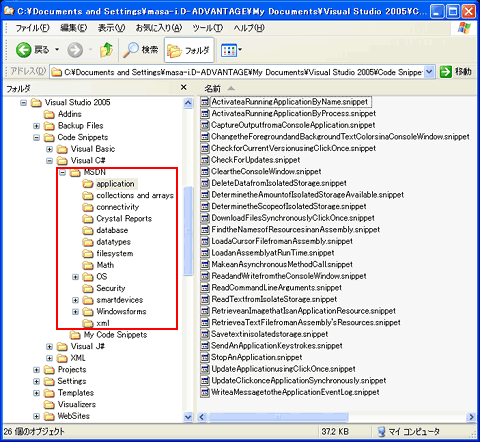The width and height of the screenshot is (480, 442).
Task: Click the folder tree scrollbar down arrow
Action: point(188,417)
